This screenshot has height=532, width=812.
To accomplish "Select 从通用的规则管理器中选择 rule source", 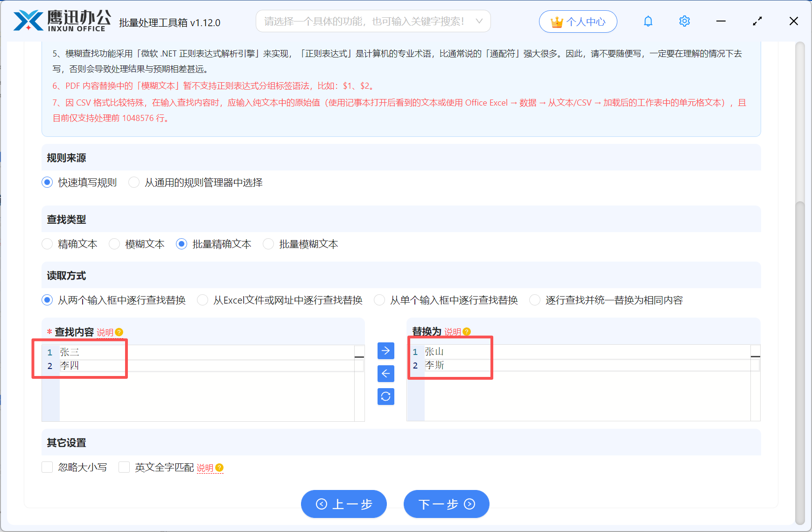I will tap(134, 182).
